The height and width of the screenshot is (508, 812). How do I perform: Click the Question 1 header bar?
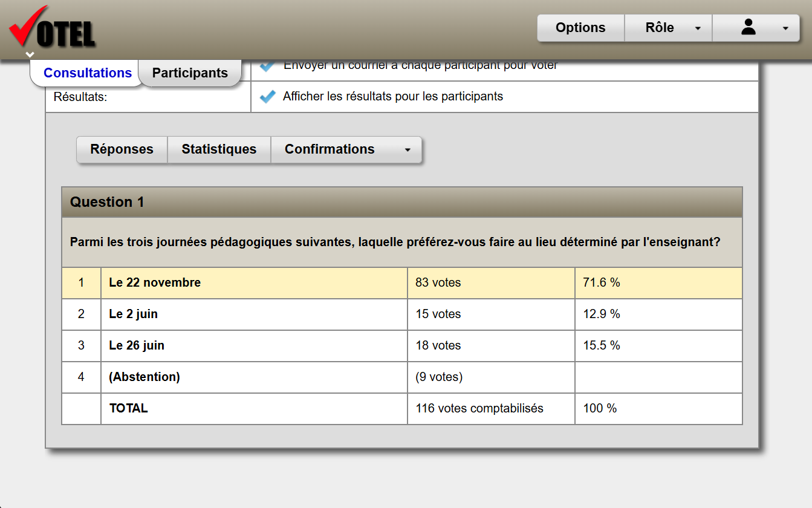[401, 202]
